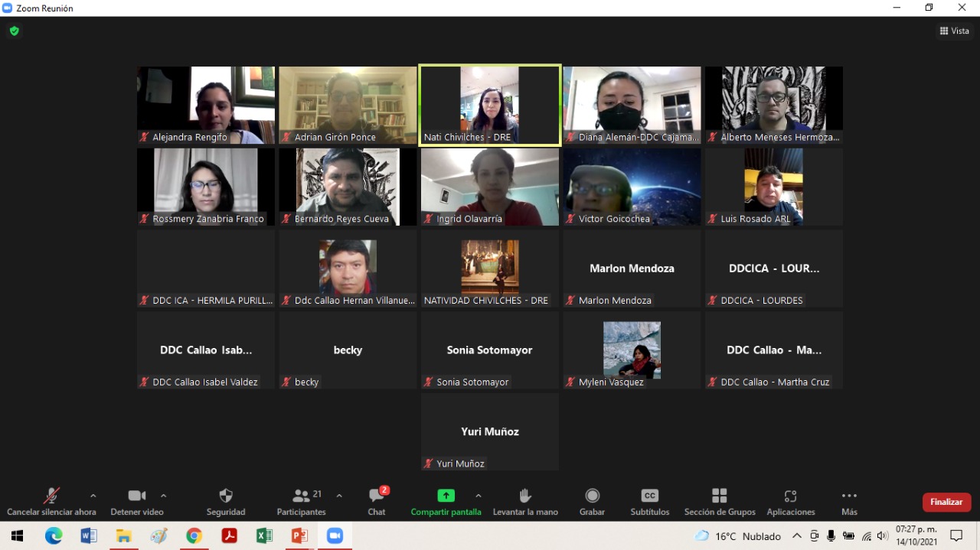Click the battery status tray icon
This screenshot has height=550, width=980.
click(x=848, y=536)
